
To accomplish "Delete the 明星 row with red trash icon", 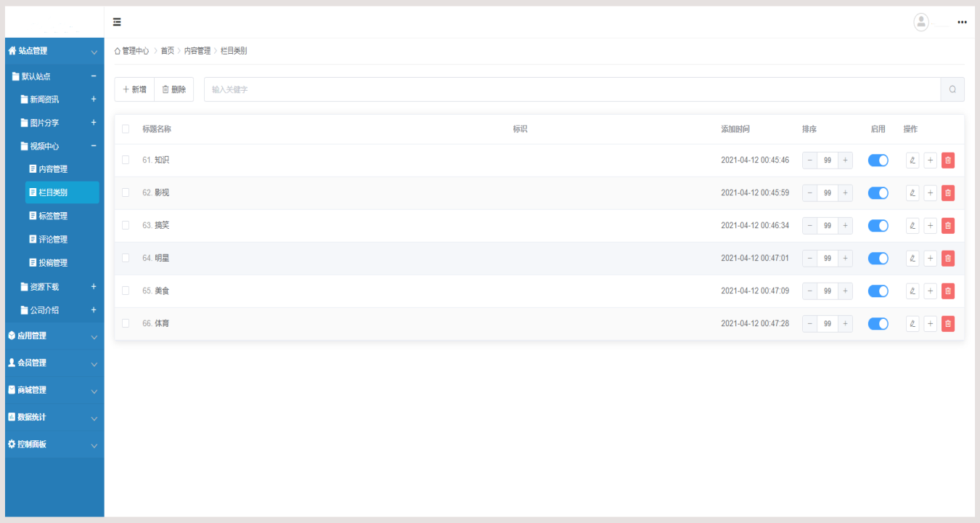I will tap(948, 259).
